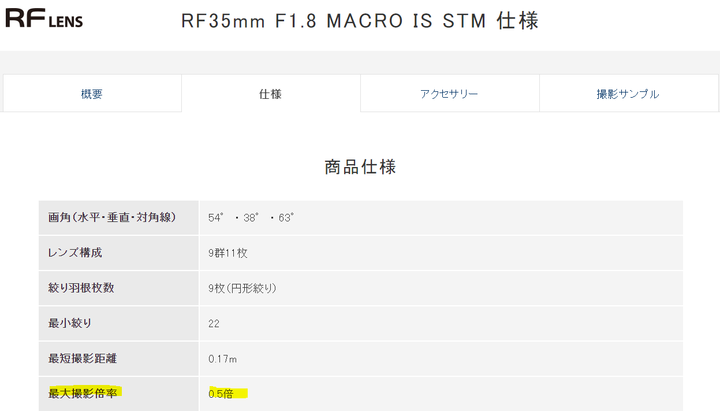Click the RF35mm F1.8 MACRO IS STM title
The image size is (720, 411).
pyautogui.click(x=360, y=21)
